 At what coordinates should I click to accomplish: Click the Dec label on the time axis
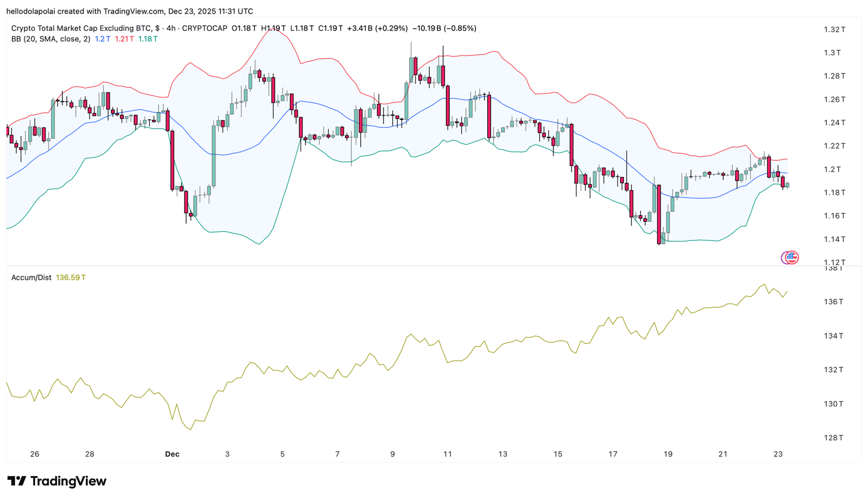[x=172, y=454]
